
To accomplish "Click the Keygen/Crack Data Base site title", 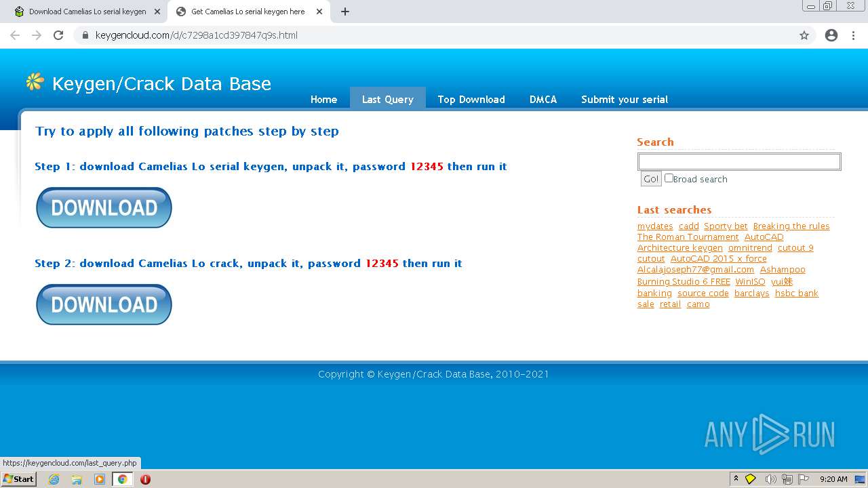I will 161,83.
